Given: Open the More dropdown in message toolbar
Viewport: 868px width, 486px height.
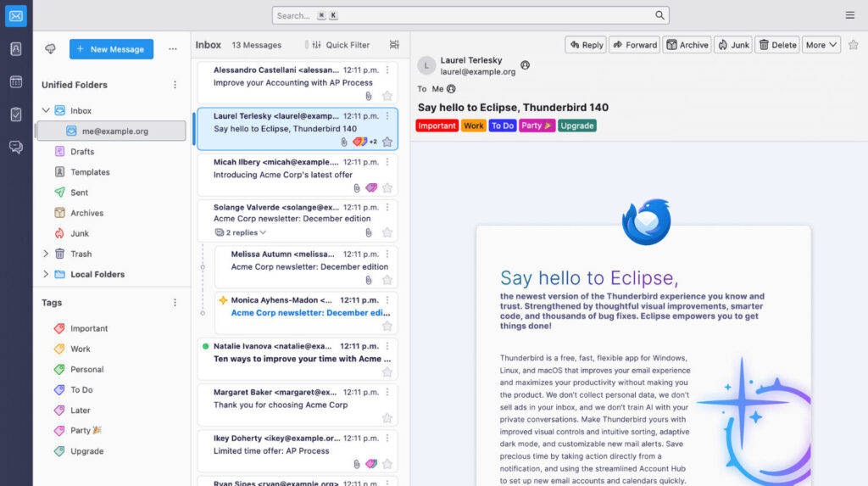Looking at the screenshot, I should coord(821,45).
